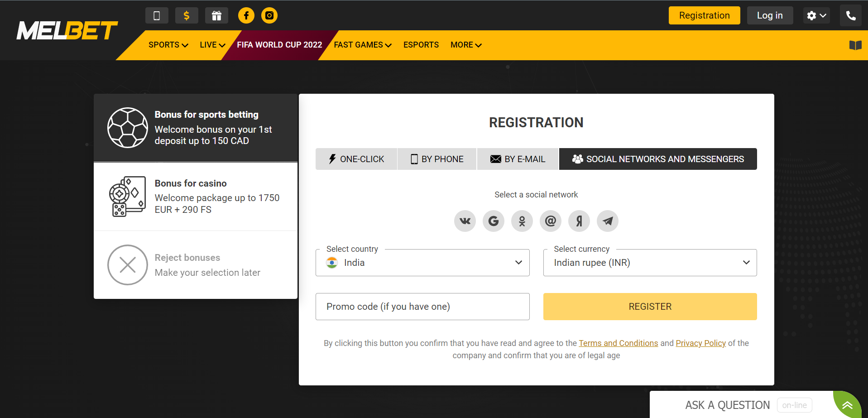Image resolution: width=868 pixels, height=418 pixels.
Task: Click the on-line status badge
Action: pos(794,405)
